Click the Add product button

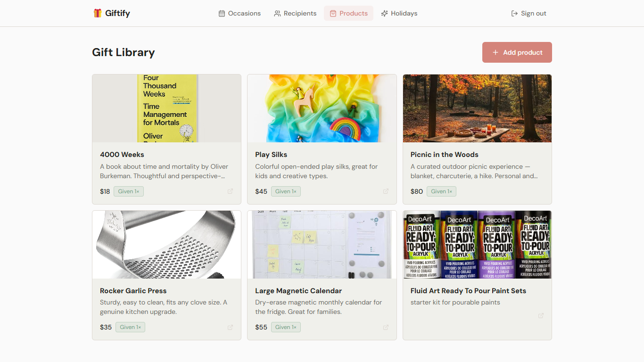[517, 52]
